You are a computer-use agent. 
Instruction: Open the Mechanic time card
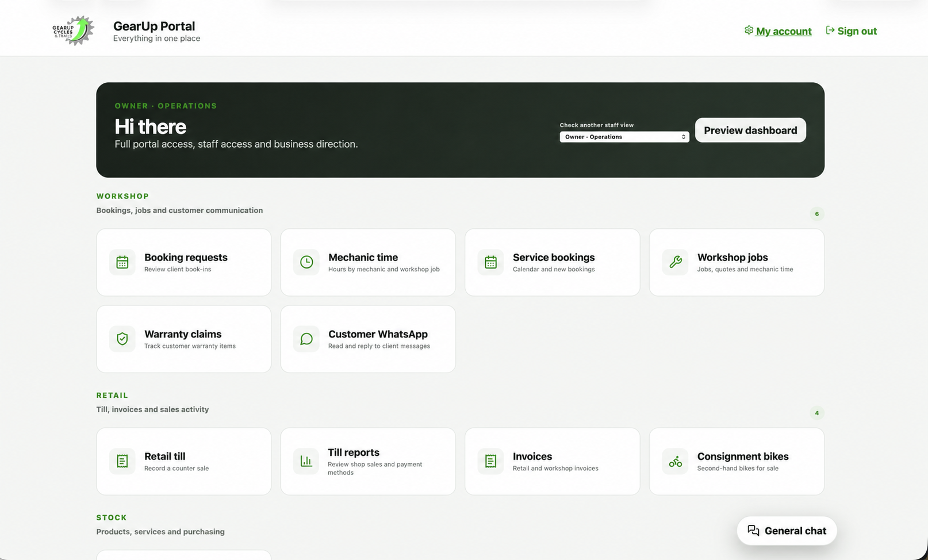[x=368, y=262]
